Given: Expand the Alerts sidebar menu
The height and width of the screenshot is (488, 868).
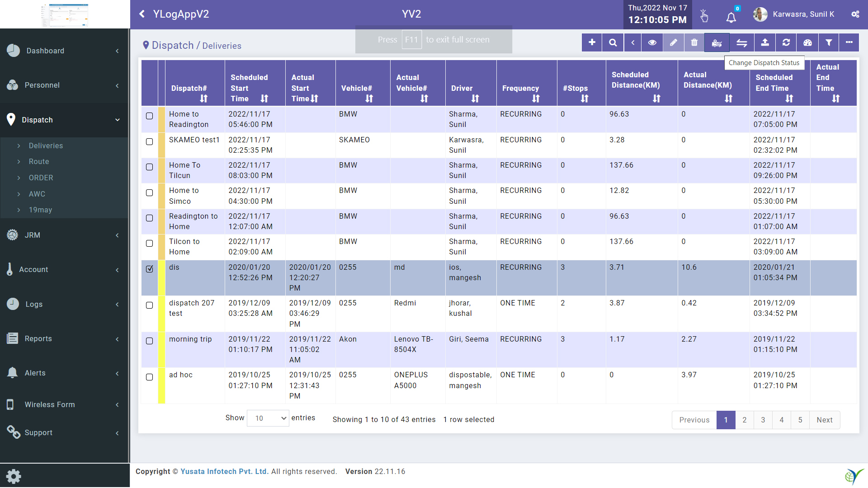Looking at the screenshot, I should click(64, 373).
